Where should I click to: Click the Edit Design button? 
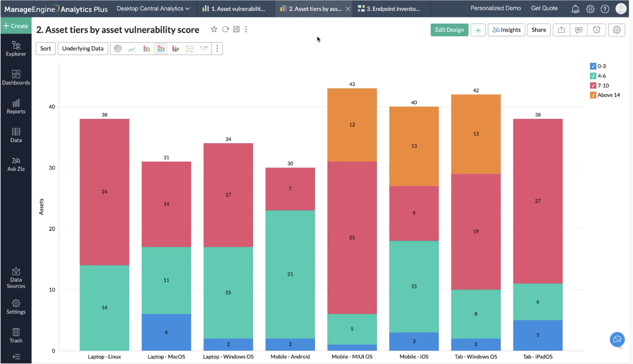coord(449,30)
